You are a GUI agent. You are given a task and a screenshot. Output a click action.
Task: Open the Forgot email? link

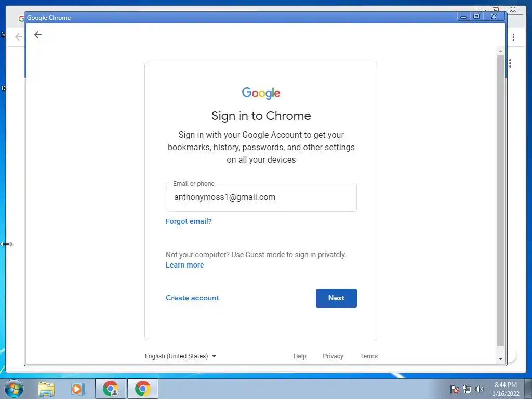189,221
